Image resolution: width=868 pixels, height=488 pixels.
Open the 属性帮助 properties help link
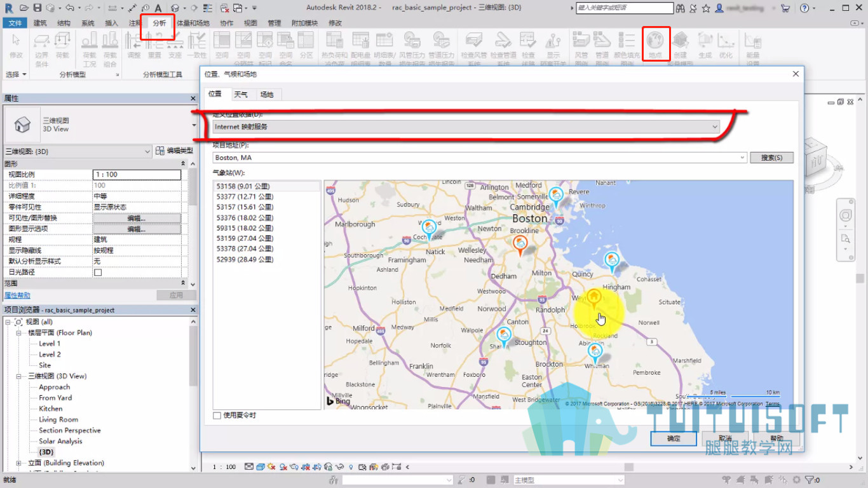click(17, 295)
